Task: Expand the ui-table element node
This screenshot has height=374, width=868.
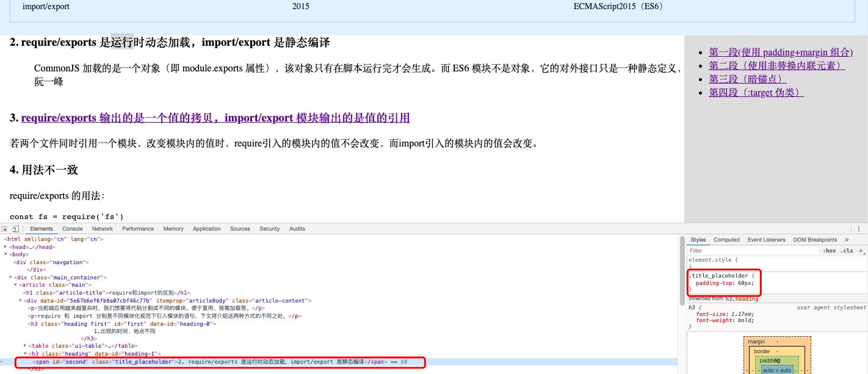Action: pyautogui.click(x=25, y=346)
